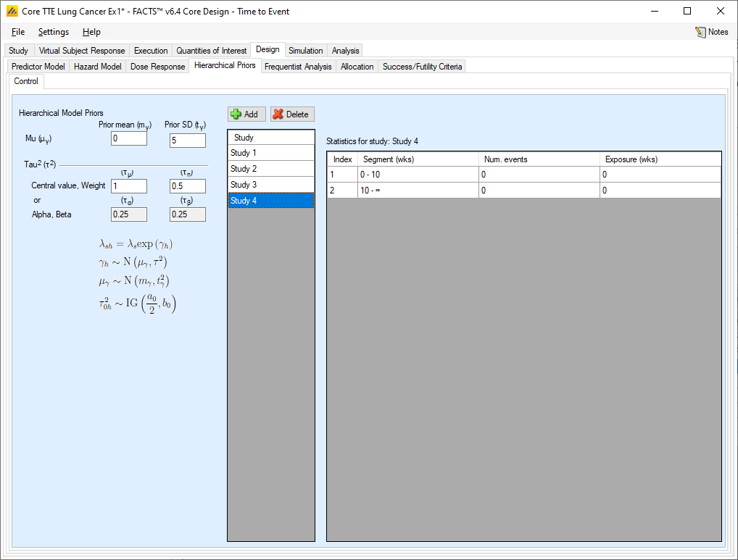Click the red Delete study button
Screen dimensions: 738x560
coord(292,114)
